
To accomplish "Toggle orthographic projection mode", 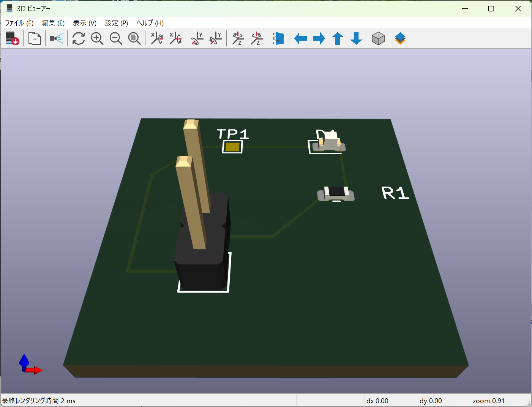I will [x=378, y=38].
